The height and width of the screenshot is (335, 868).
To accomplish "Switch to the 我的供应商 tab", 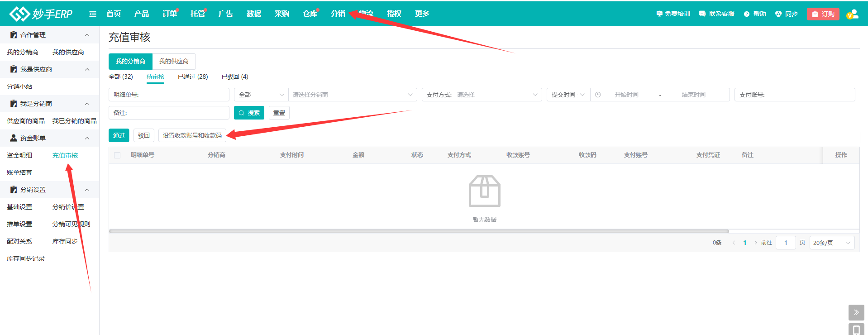I will pos(174,62).
